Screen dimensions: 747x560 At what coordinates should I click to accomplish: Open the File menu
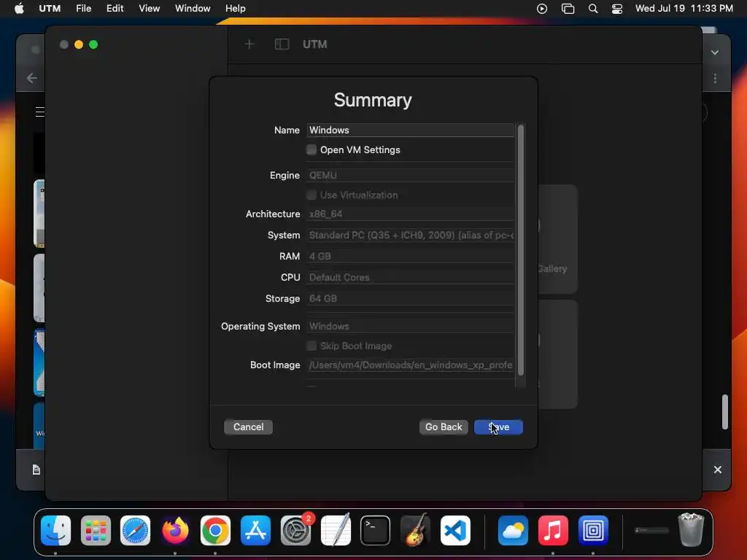pos(83,8)
